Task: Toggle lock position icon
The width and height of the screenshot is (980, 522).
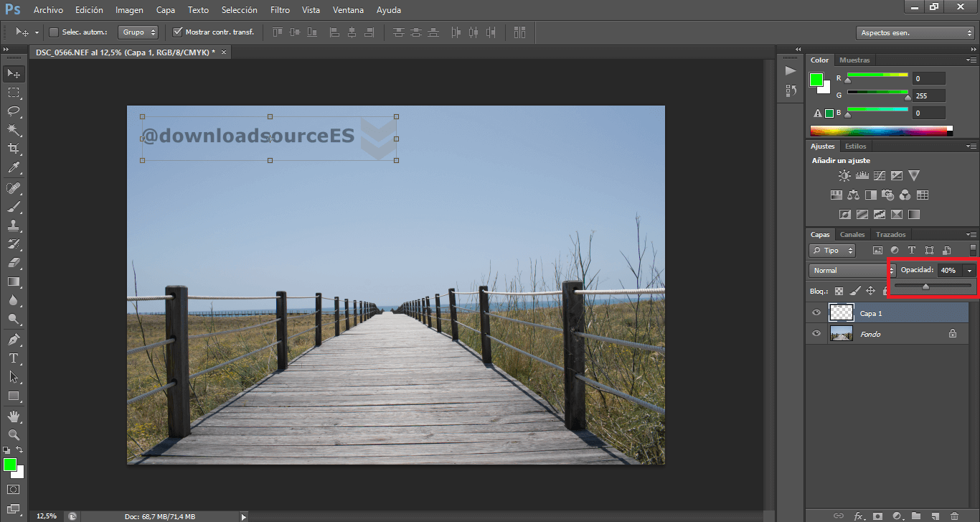Action: 870,291
